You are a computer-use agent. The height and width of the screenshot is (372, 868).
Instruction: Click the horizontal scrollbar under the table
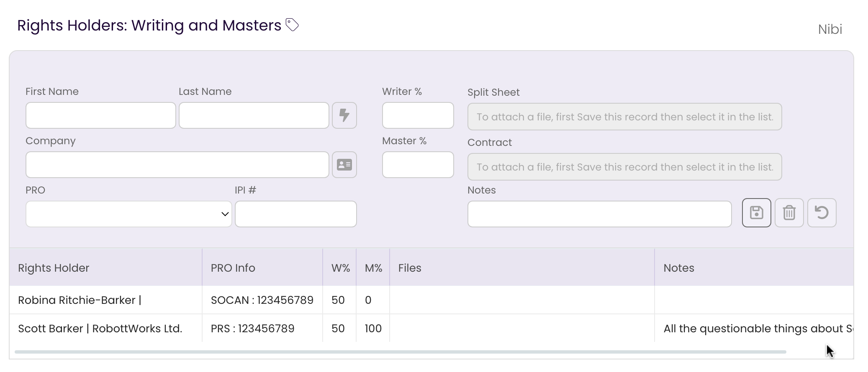click(x=401, y=352)
